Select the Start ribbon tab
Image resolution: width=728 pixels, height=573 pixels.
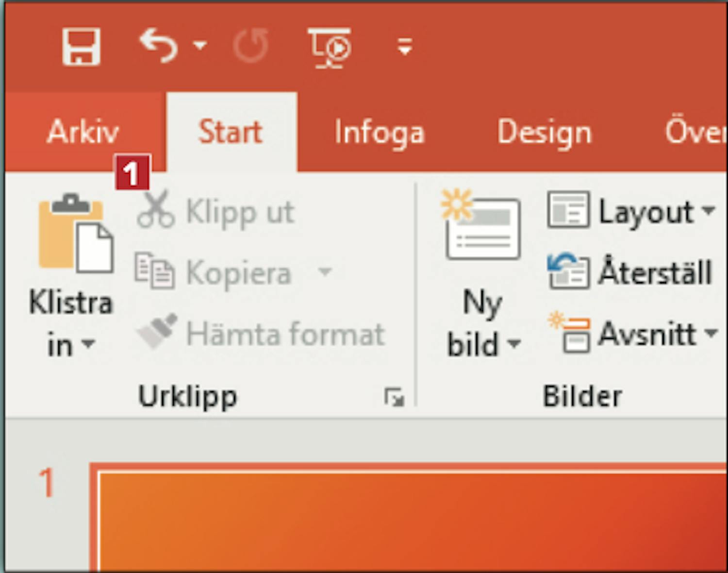point(231,132)
